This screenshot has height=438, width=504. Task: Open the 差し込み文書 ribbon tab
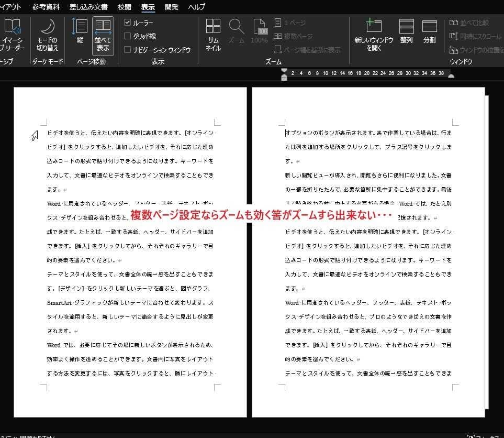(88, 7)
